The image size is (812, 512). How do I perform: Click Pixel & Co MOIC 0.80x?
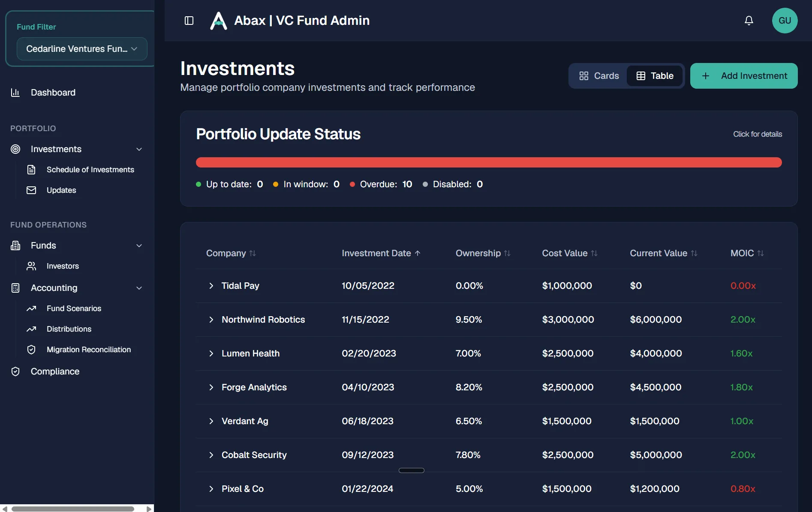[743, 489]
